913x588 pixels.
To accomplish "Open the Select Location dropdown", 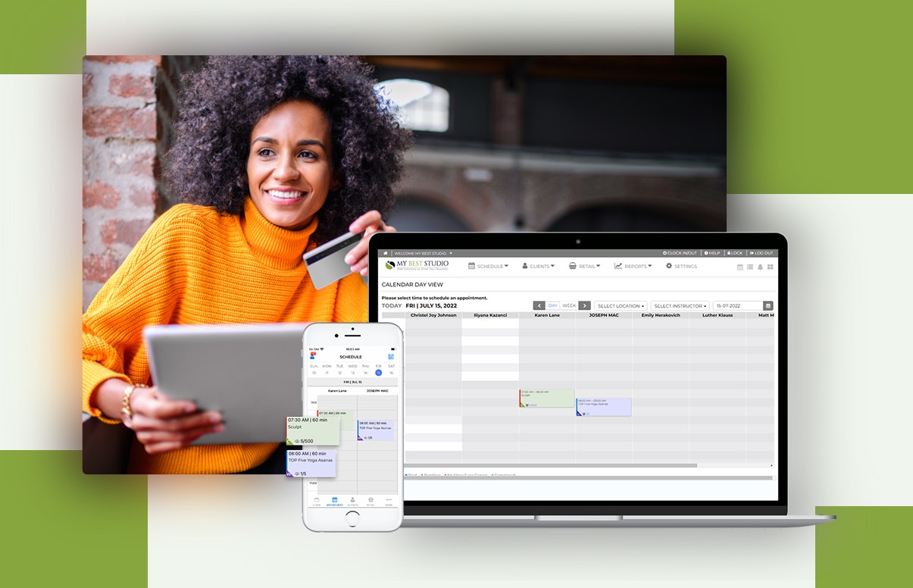I will pyautogui.click(x=621, y=305).
